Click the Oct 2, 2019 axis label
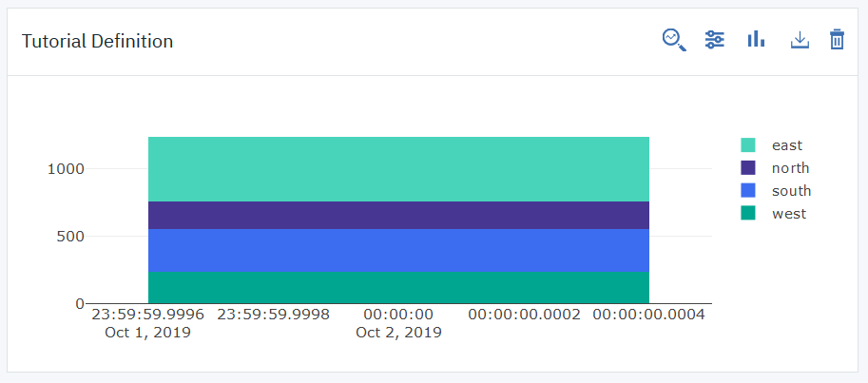Screen dimensions: 868x383 [x=398, y=333]
